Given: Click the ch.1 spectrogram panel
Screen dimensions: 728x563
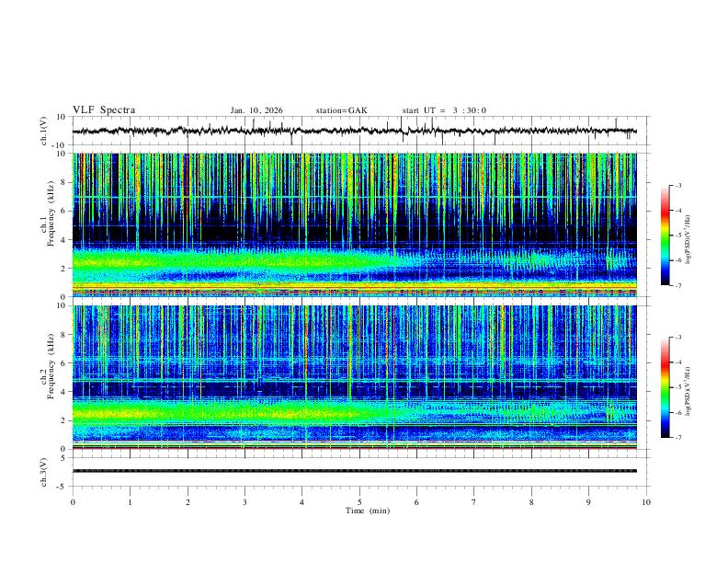Looking at the screenshot, I should (354, 224).
